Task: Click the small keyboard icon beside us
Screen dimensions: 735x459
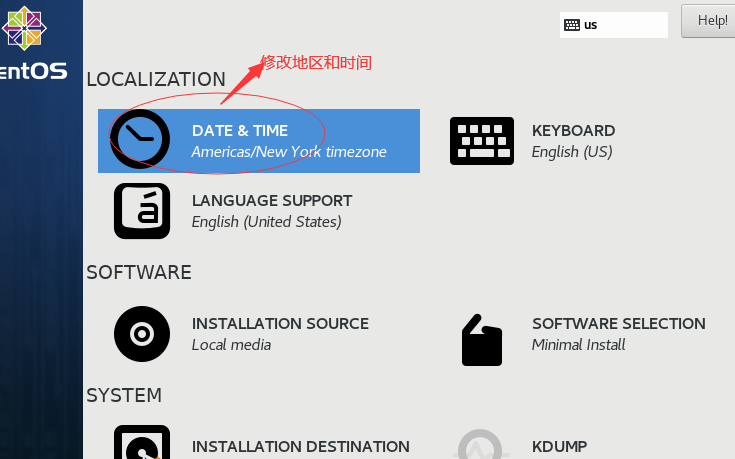Action: click(x=572, y=25)
